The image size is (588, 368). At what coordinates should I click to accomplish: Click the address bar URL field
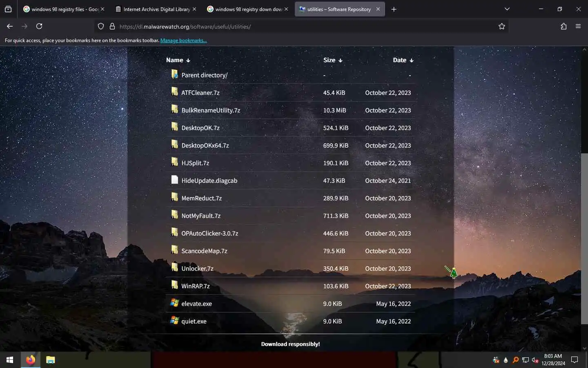(x=302, y=27)
